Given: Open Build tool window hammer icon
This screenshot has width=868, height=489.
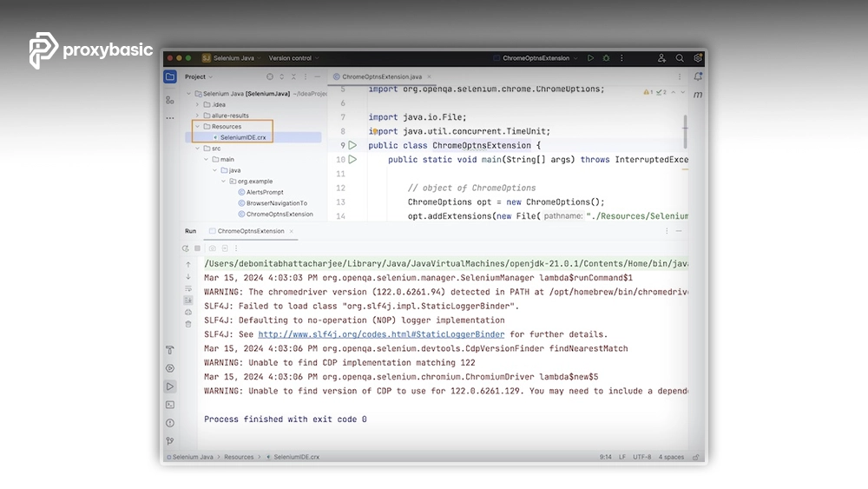Looking at the screenshot, I should pyautogui.click(x=170, y=350).
